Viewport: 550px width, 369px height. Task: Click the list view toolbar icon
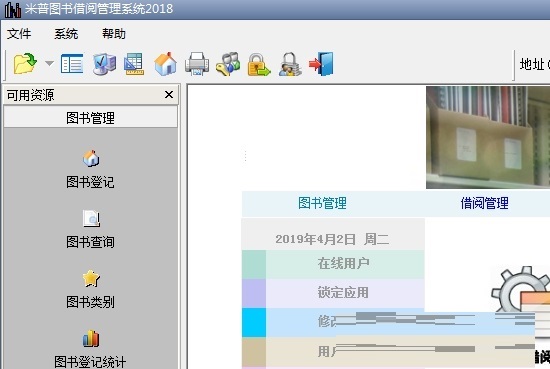(x=72, y=64)
